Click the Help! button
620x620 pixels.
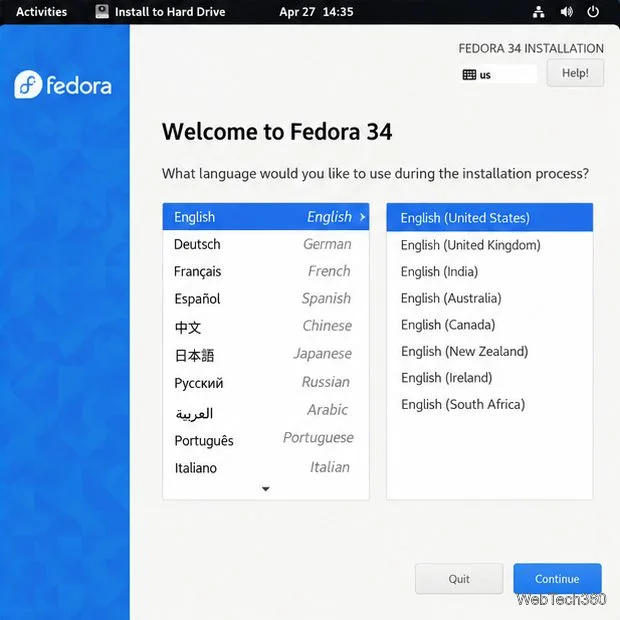[575, 73]
